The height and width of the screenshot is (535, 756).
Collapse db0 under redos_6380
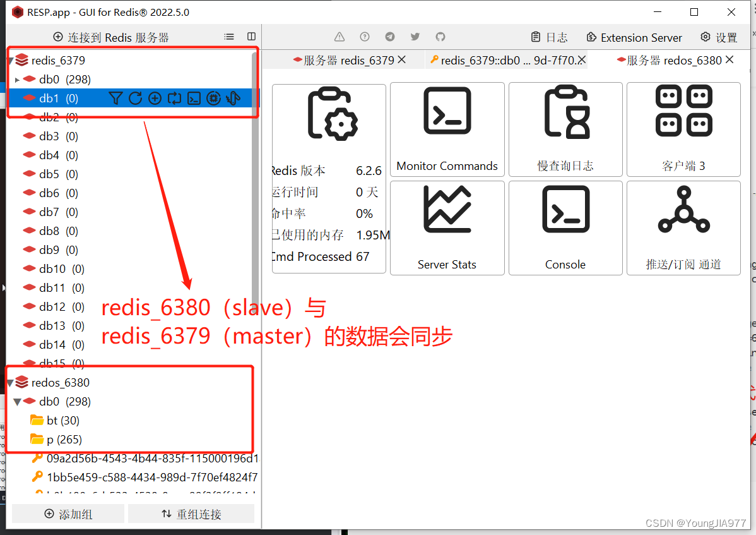tap(18, 401)
